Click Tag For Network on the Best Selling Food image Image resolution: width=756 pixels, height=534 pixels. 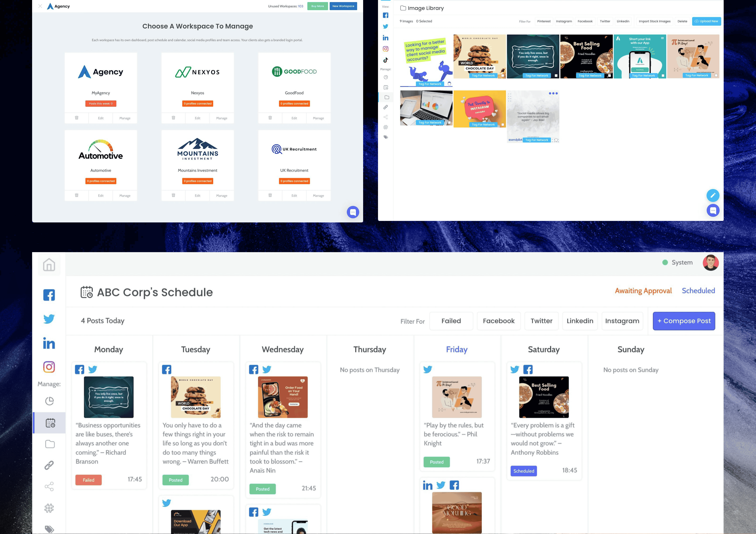(590, 76)
